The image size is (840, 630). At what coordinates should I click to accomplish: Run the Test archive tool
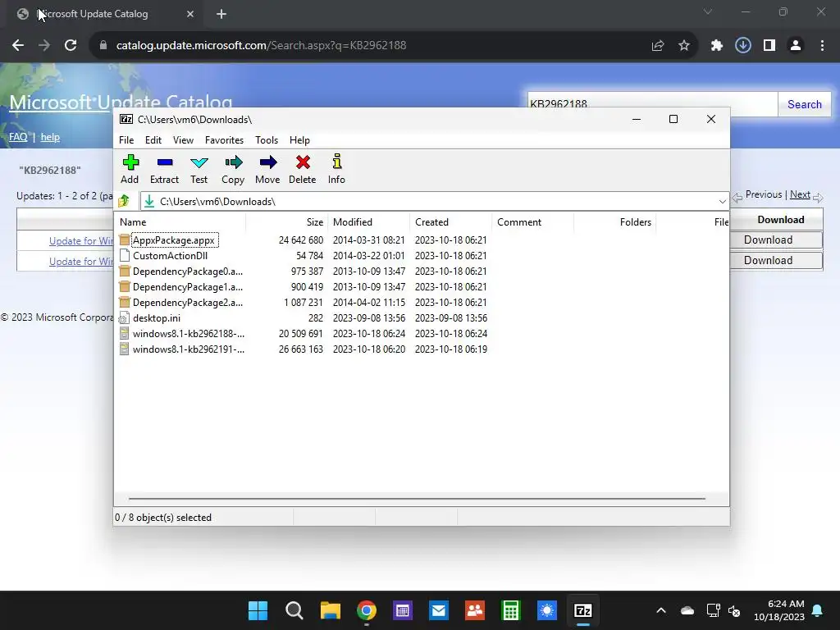[x=199, y=162]
